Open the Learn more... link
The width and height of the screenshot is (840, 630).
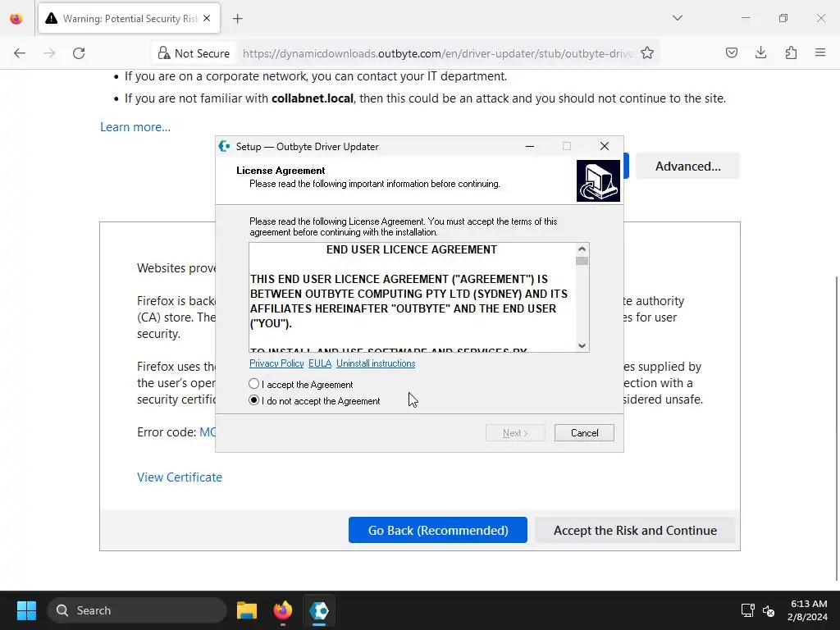click(x=135, y=127)
